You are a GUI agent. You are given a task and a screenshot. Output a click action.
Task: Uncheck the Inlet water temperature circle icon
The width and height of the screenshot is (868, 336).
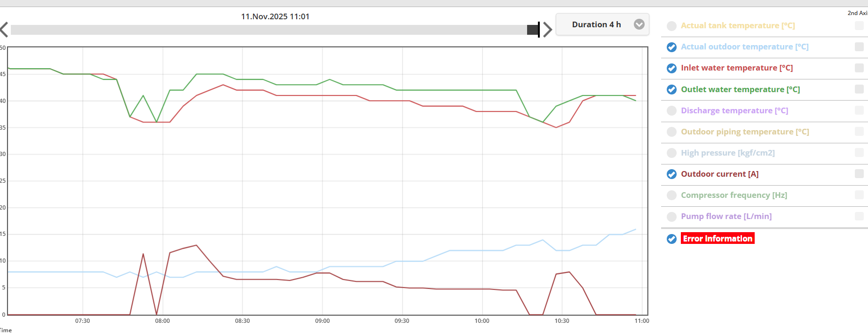671,68
